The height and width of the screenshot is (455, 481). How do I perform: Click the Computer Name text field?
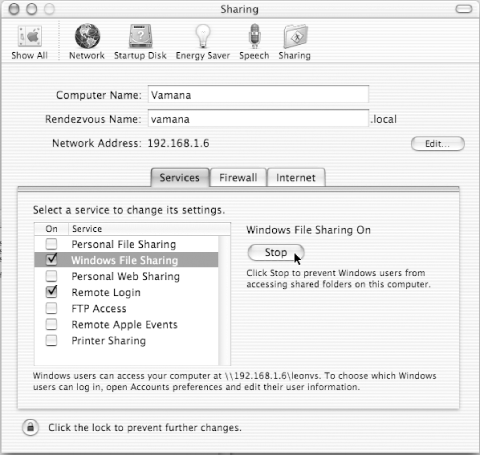tap(258, 95)
